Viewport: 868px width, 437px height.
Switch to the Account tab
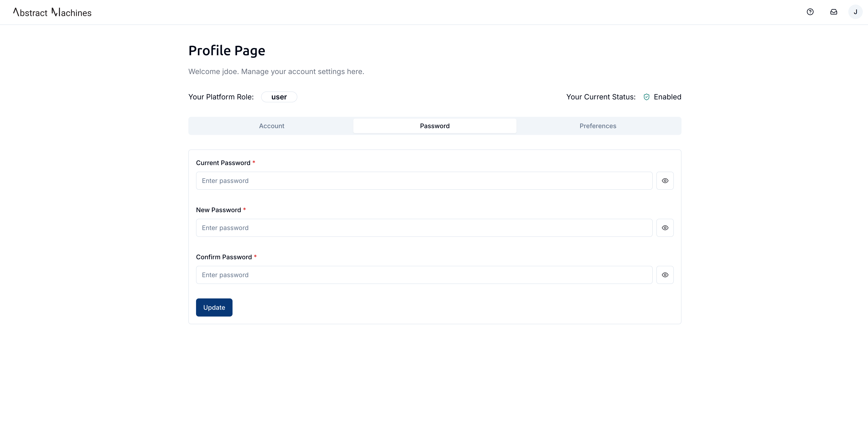(x=272, y=126)
